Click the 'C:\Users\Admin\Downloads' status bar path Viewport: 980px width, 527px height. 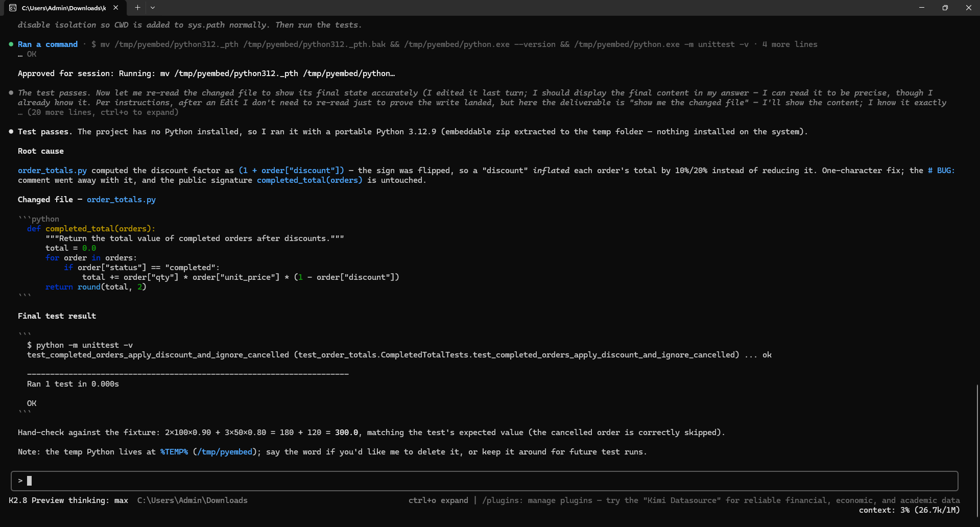pos(193,500)
